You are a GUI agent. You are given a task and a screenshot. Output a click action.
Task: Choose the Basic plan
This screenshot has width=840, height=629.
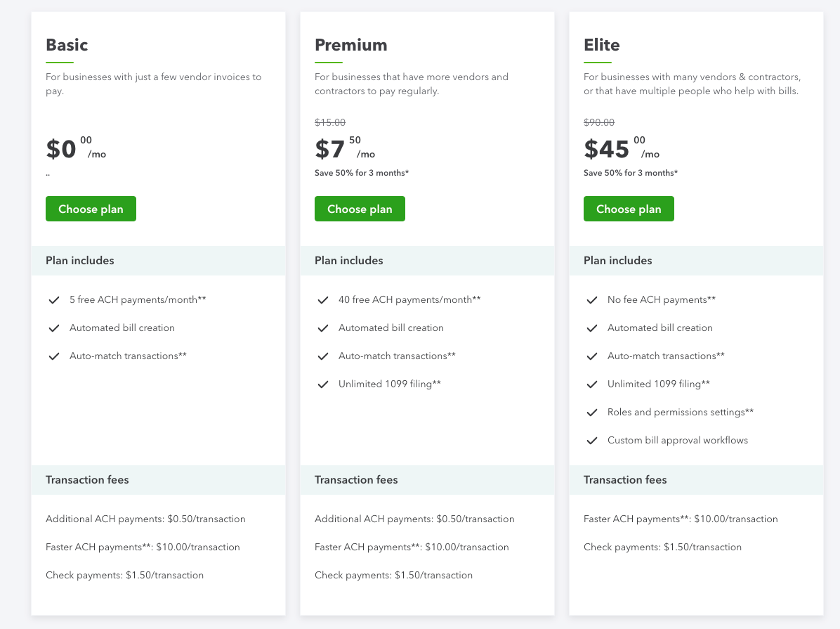(x=91, y=209)
